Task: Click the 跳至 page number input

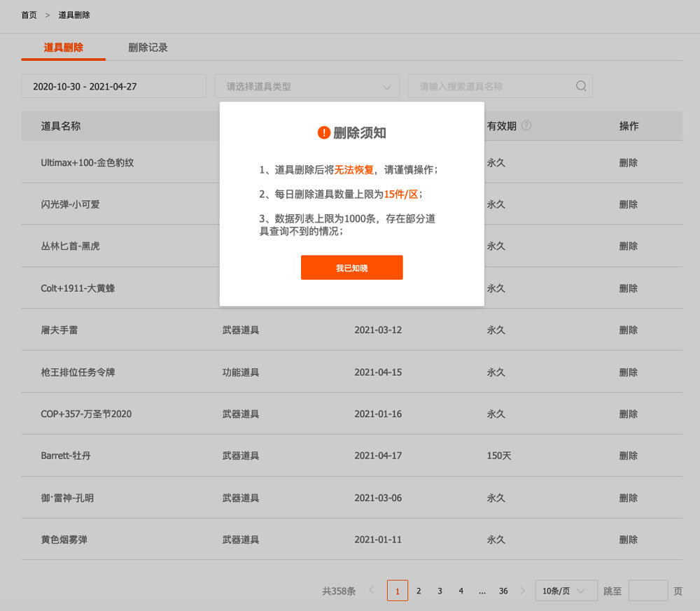Action: tap(648, 591)
